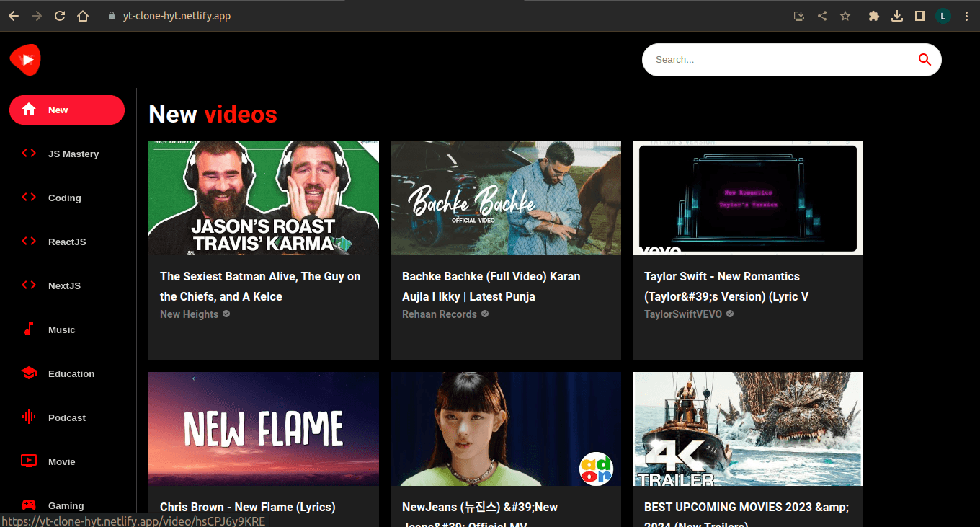Image resolution: width=980 pixels, height=527 pixels.
Task: Open the New Flame lyrics video thumbnail
Action: tap(263, 429)
